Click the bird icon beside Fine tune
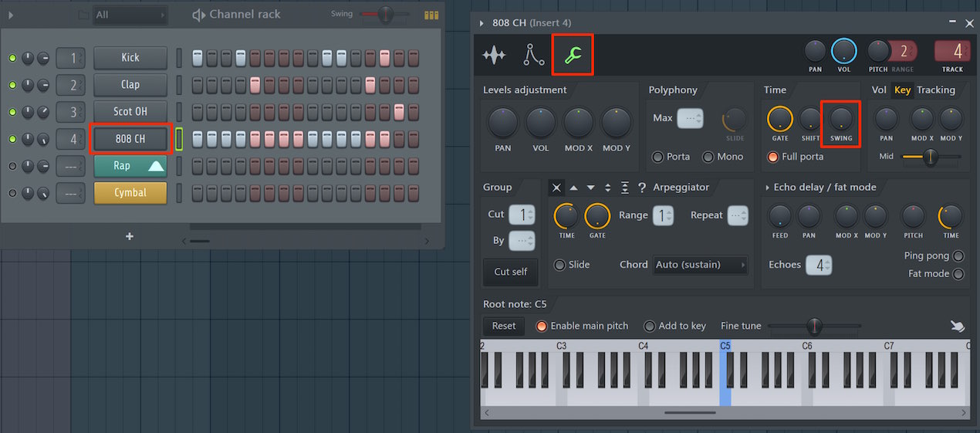980x433 pixels. pos(958,326)
